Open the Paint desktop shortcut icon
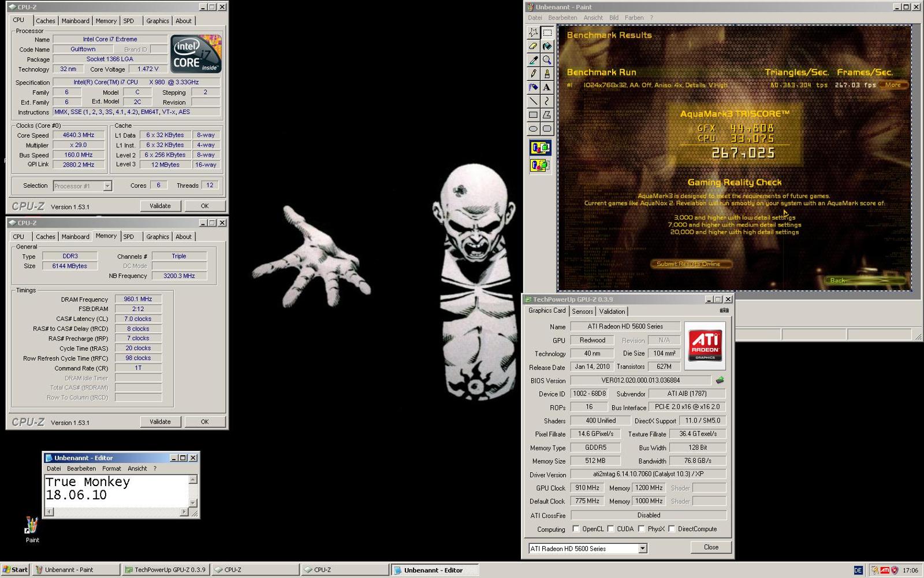This screenshot has width=924, height=578. pyautogui.click(x=32, y=529)
